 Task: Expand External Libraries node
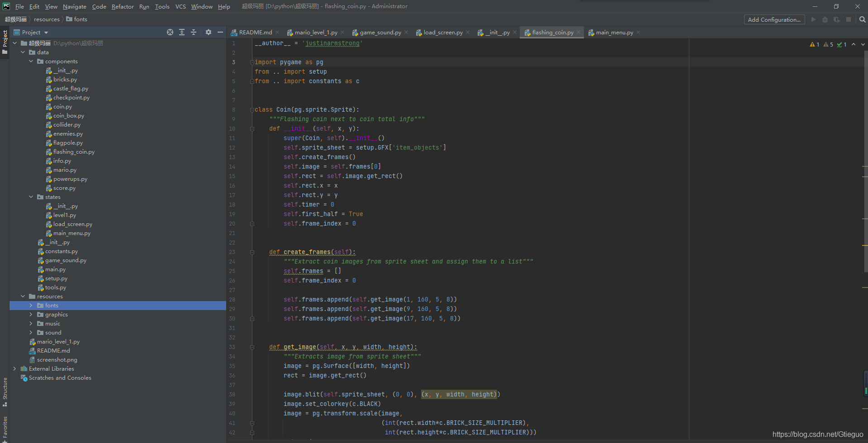pyautogui.click(x=15, y=368)
